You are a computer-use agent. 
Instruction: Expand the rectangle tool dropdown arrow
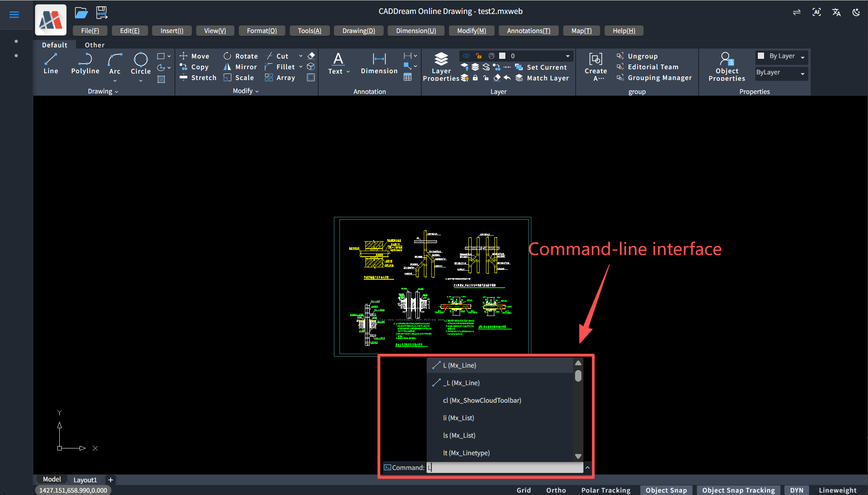pos(169,56)
